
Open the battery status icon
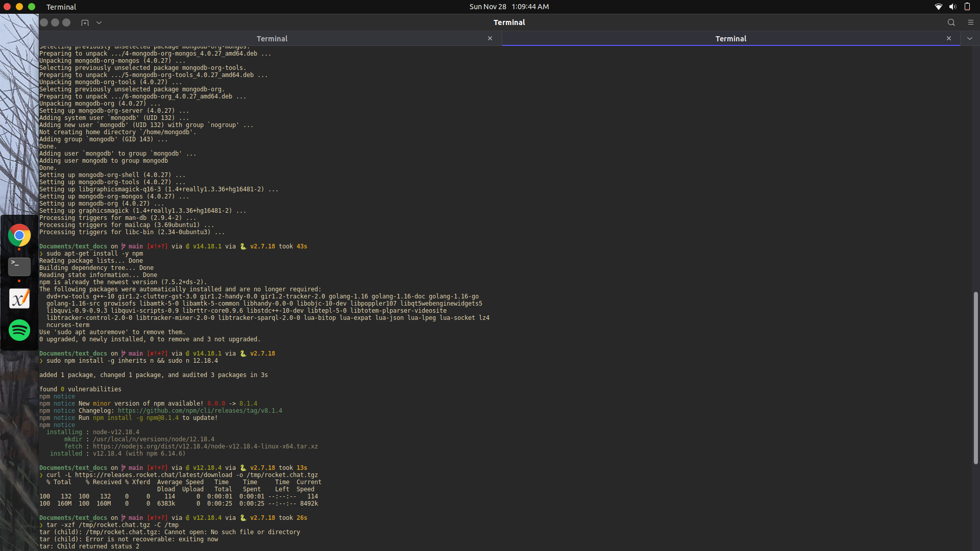pos(967,7)
